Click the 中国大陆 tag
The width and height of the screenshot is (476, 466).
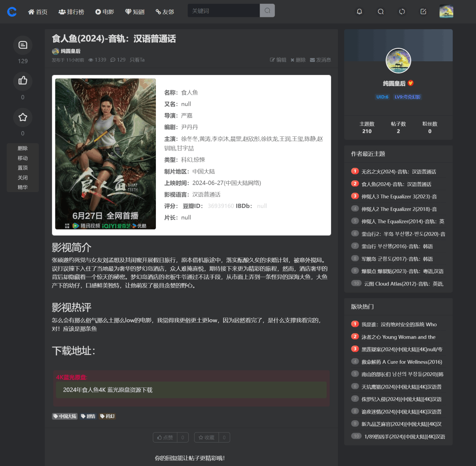[65, 416]
